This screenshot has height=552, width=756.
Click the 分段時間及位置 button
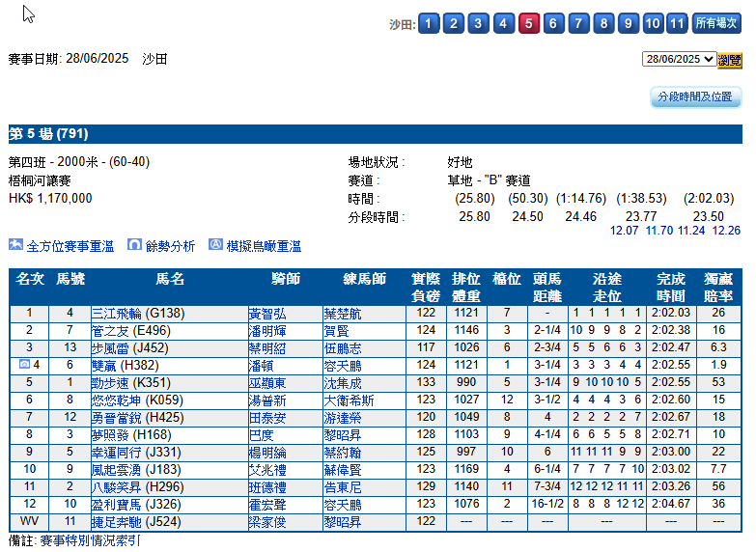695,97
